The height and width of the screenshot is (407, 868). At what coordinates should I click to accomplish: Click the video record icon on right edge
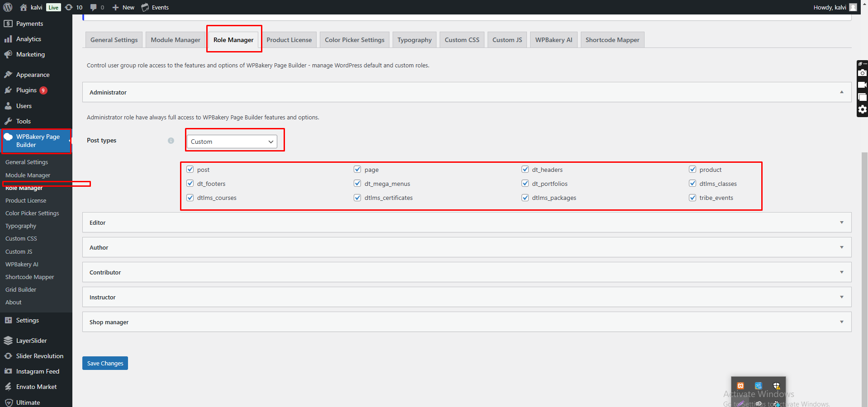[x=863, y=85]
